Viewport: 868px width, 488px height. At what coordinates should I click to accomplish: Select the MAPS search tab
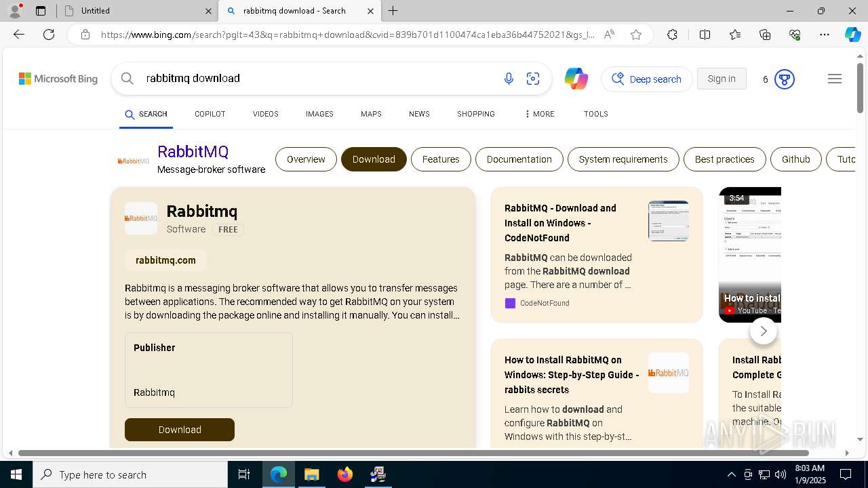pyautogui.click(x=371, y=114)
